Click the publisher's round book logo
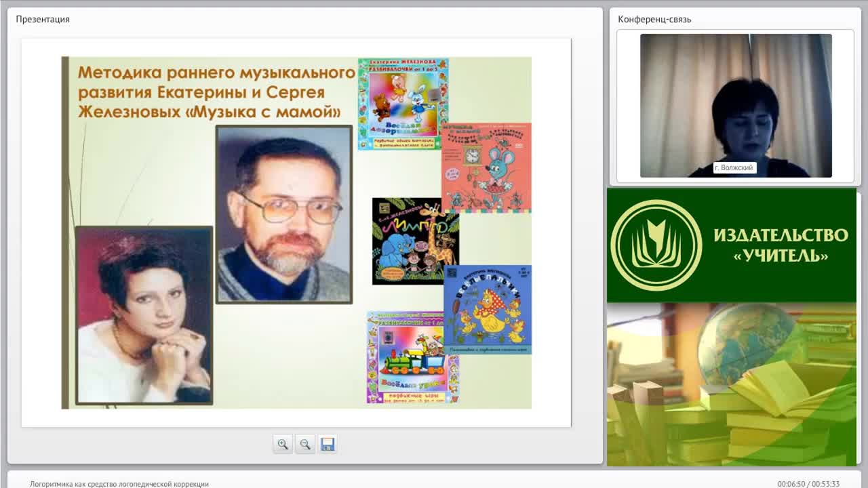Viewport: 868px width, 488px height. pos(656,245)
